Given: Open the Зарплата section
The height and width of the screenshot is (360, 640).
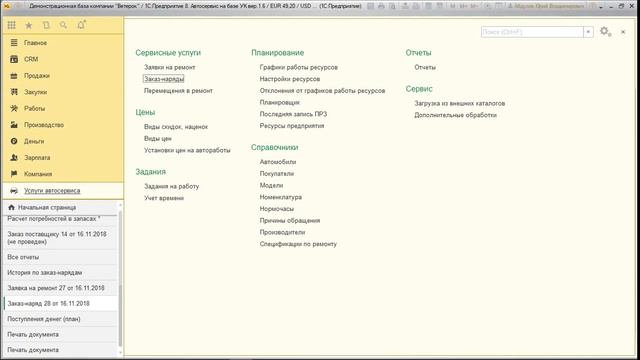Looking at the screenshot, I should 62,157.
